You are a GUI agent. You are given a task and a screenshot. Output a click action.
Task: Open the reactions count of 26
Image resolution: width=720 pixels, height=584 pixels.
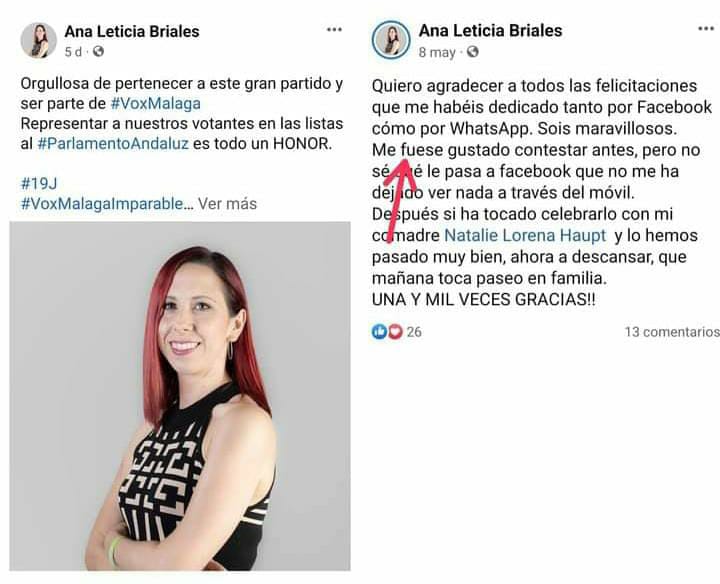(414, 331)
